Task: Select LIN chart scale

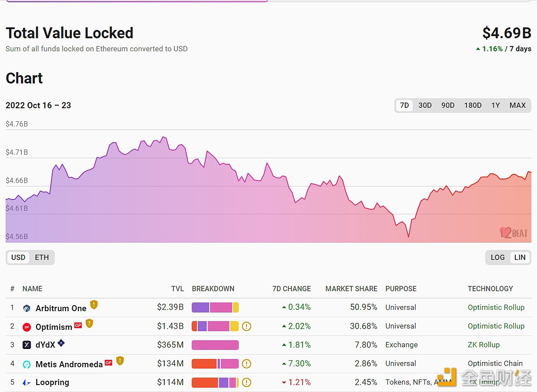Action: tap(520, 257)
